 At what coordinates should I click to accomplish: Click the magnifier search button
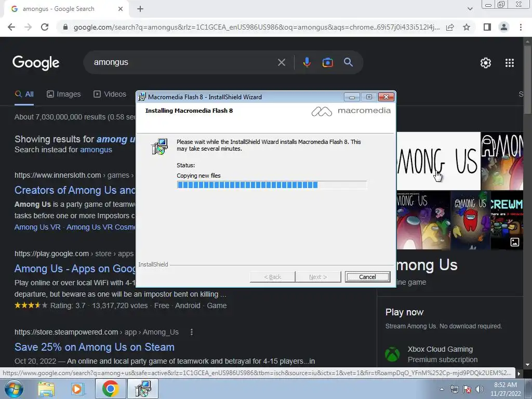point(348,62)
